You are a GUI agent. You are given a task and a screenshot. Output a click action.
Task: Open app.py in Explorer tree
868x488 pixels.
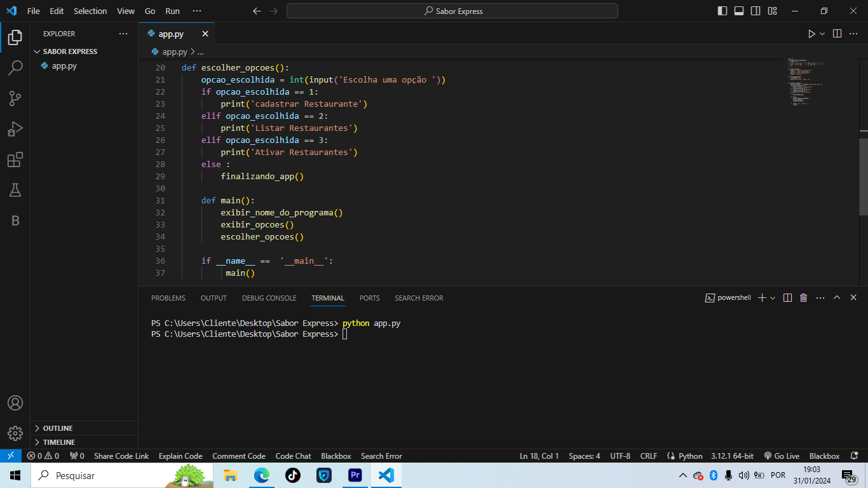click(x=84, y=65)
